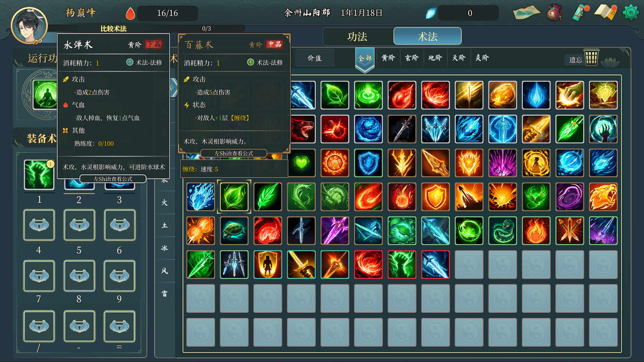The width and height of the screenshot is (644, 362).
Task: Filter spells by 玄阶 tier
Action: pyautogui.click(x=412, y=58)
